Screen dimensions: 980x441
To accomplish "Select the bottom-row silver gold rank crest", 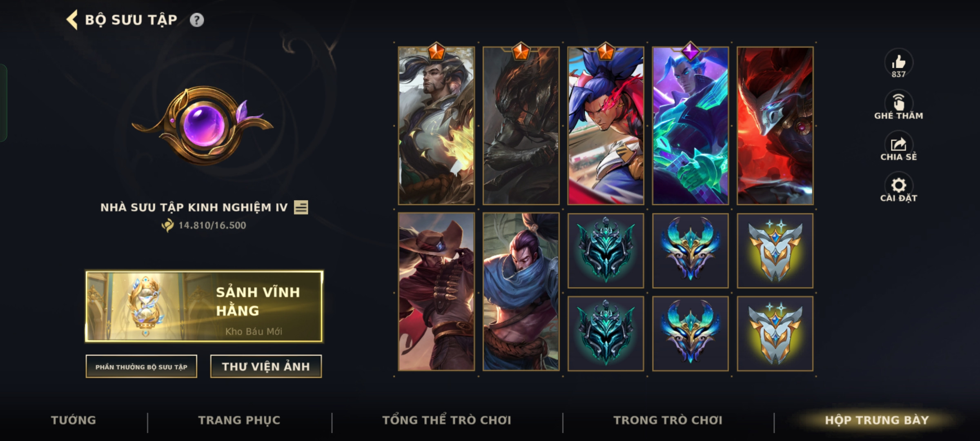I will 775,334.
